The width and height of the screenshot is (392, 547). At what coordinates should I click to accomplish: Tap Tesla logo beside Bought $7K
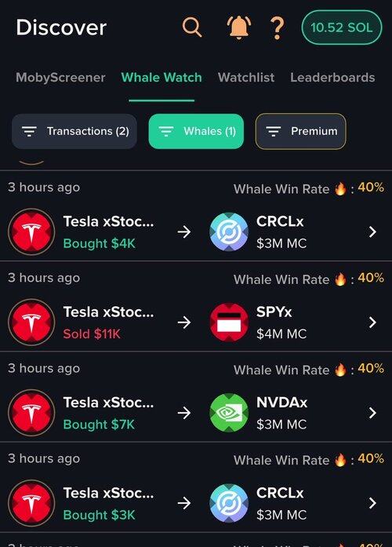click(31, 413)
